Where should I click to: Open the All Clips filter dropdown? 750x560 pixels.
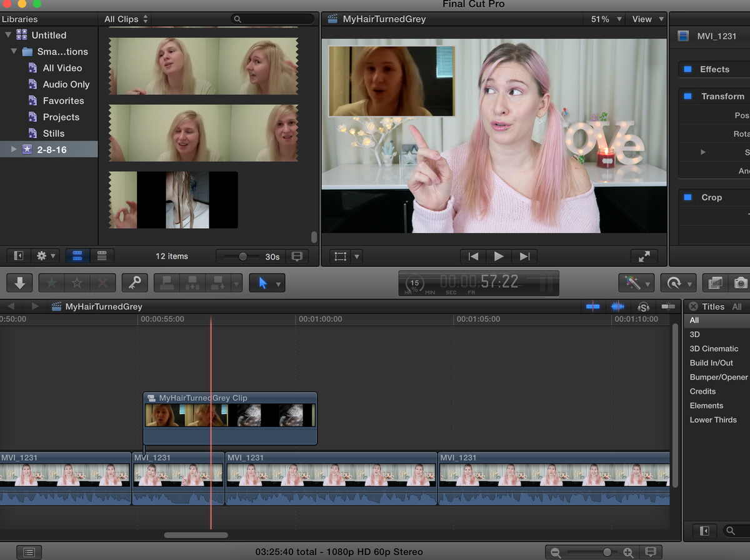126,19
